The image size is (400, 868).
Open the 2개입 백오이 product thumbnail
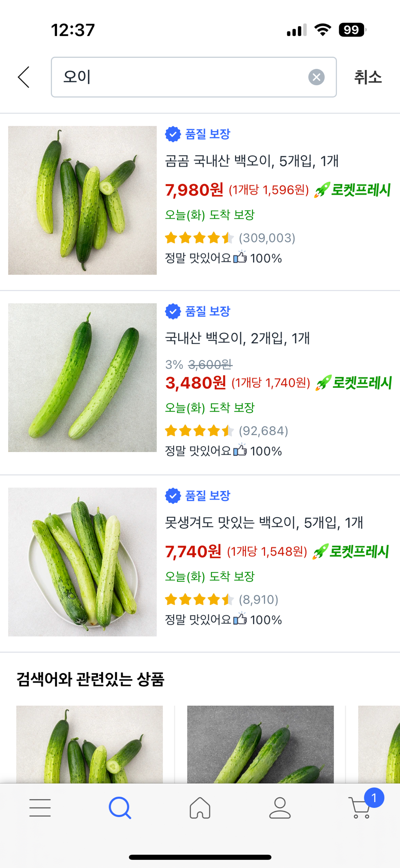click(x=82, y=378)
